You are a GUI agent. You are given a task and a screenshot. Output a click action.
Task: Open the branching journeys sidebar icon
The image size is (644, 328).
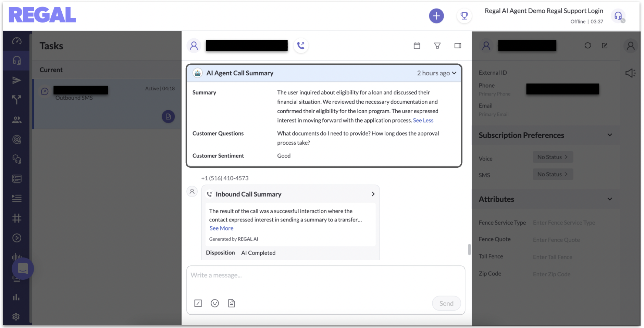pyautogui.click(x=17, y=100)
